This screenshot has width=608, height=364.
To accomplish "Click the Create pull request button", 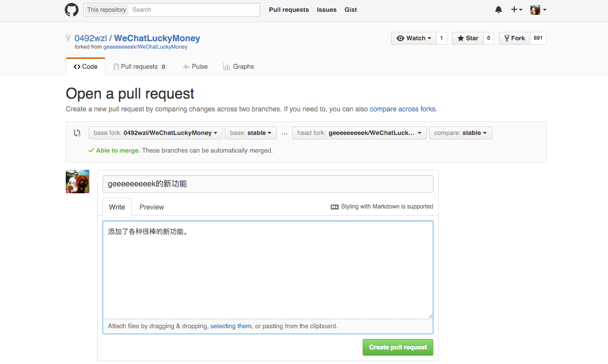I will click(398, 347).
